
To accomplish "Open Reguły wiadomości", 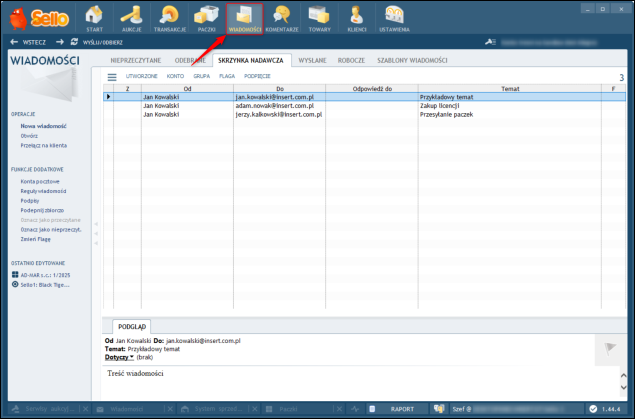I will [43, 191].
